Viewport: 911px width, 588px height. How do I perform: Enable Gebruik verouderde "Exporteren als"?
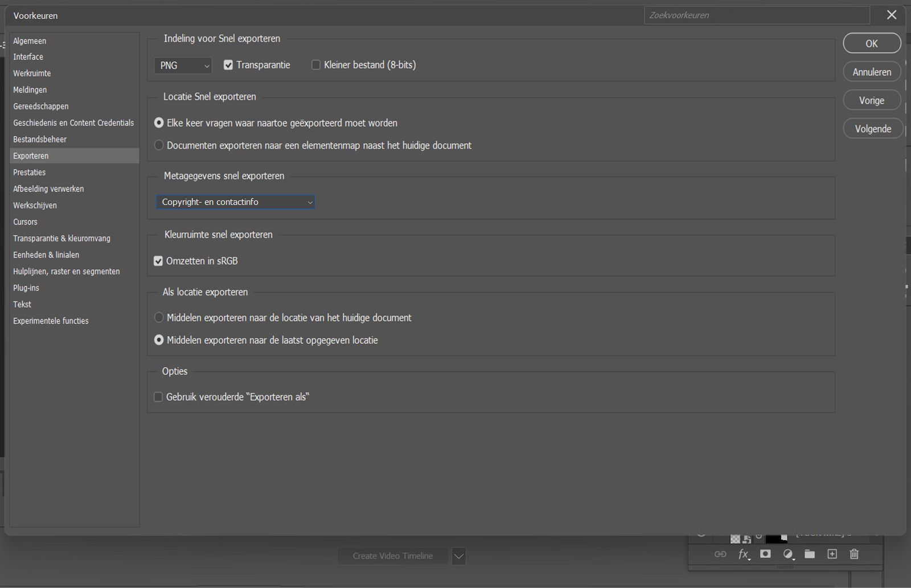[x=158, y=397]
